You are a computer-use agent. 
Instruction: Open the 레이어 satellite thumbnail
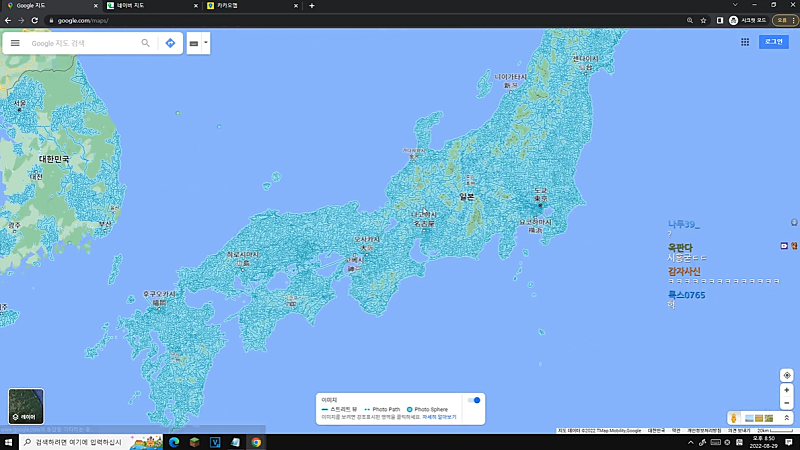pyautogui.click(x=26, y=406)
